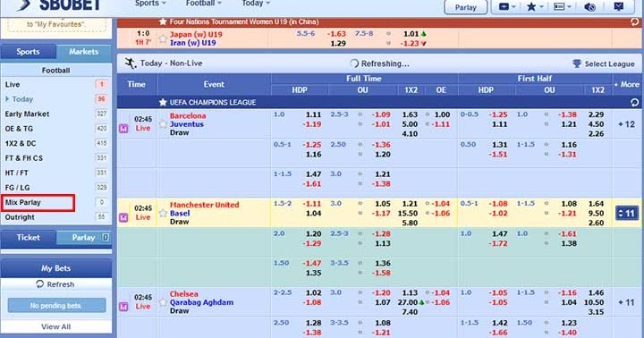Viewport: 644px width, 338px height.
Task: Switch to the Parlay tab in sidebar
Action: pyautogui.click(x=84, y=237)
